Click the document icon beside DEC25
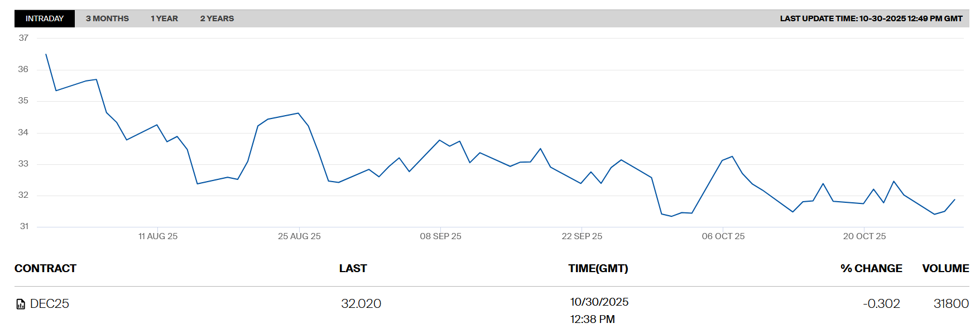 pos(21,304)
